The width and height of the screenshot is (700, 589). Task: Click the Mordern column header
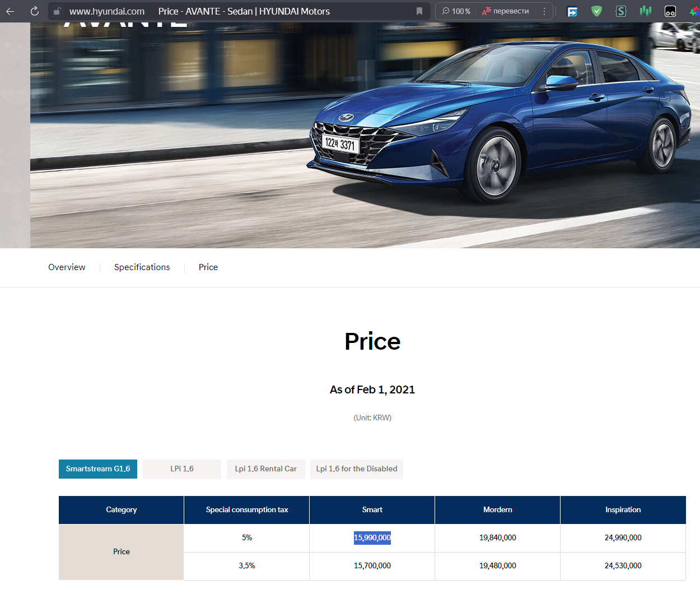[498, 510]
